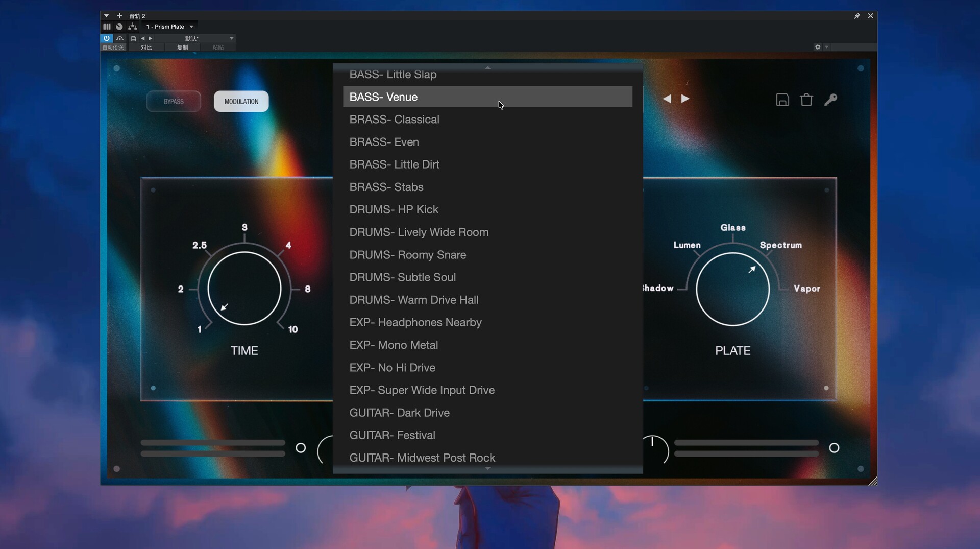Disable the MODULATION button
980x549 pixels.
[241, 101]
